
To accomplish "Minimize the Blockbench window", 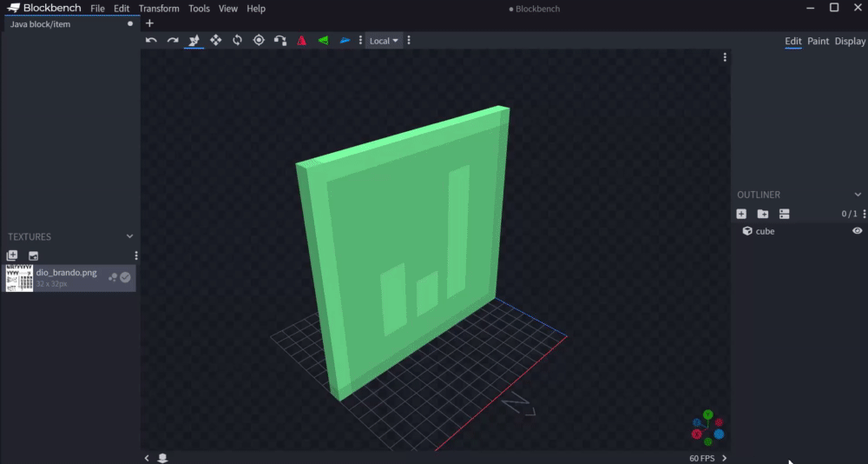I will pos(811,8).
